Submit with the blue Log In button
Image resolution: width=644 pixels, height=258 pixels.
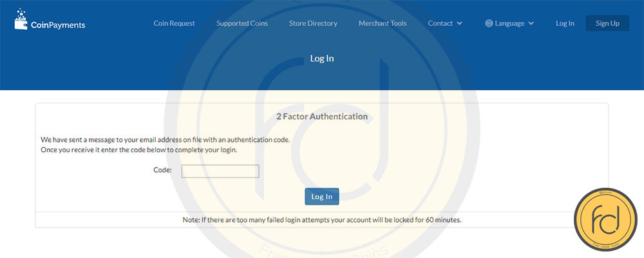[x=321, y=197]
